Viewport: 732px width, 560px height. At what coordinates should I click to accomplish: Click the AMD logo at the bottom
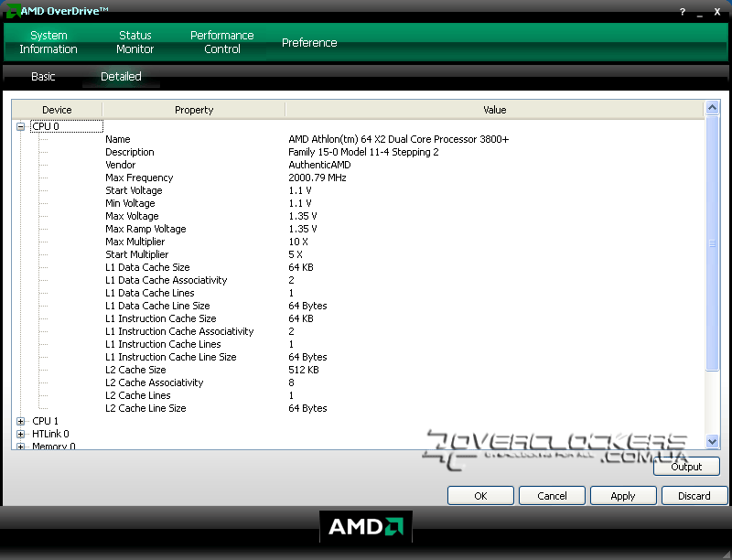pos(365,527)
